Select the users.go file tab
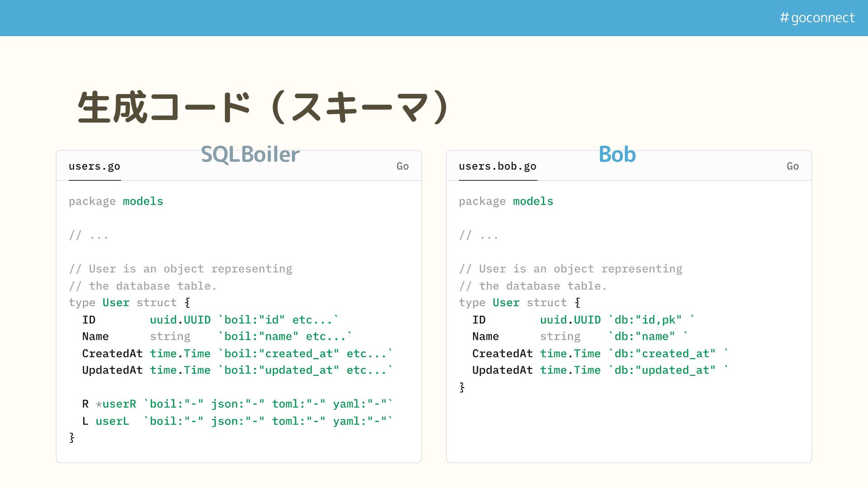This screenshot has width=868, height=488. (x=94, y=166)
